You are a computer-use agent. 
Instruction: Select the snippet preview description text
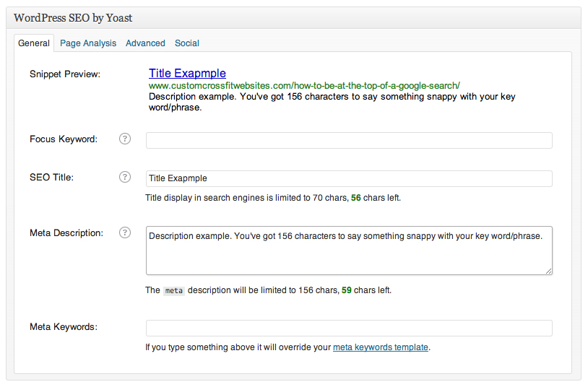[332, 102]
